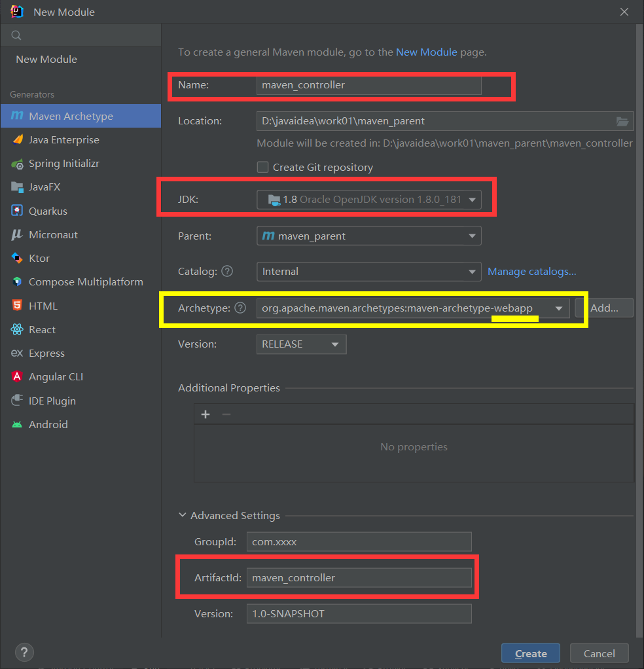
Task: Click the 'No properties' text
Action: (414, 446)
